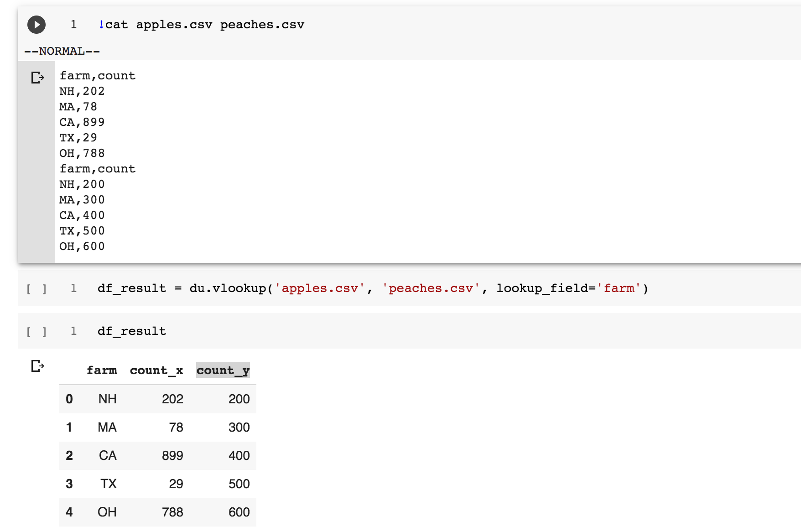Run the cat apples.csv cell
This screenshot has width=801, height=532.
[x=36, y=25]
